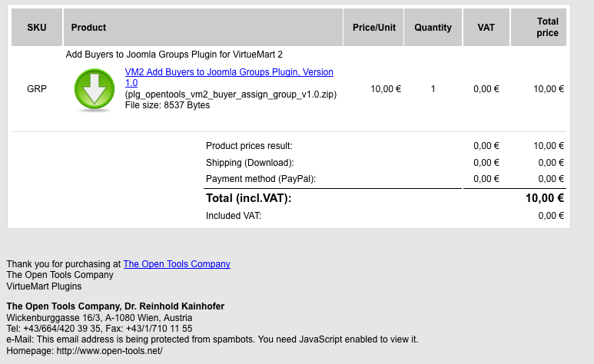Screen dimensions: 594x364
Task: Open The Open Tools Company link
Action: [x=177, y=264]
